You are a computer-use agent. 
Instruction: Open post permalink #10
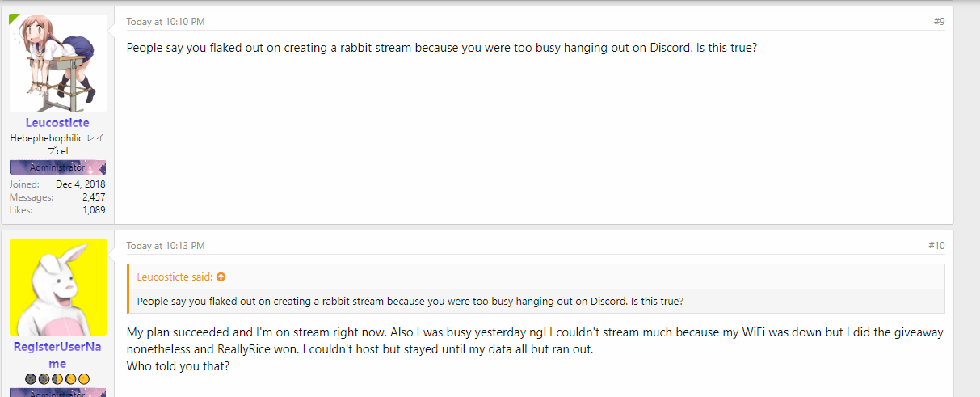pos(936,246)
